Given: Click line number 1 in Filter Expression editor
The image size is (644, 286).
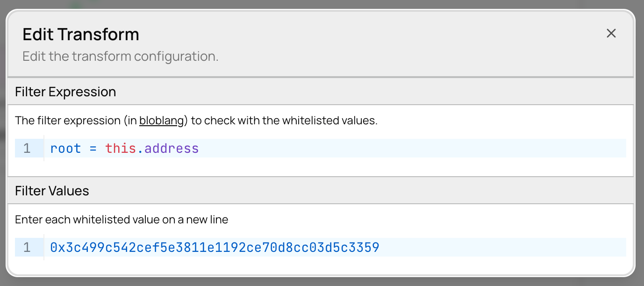Looking at the screenshot, I should pos(27,149).
